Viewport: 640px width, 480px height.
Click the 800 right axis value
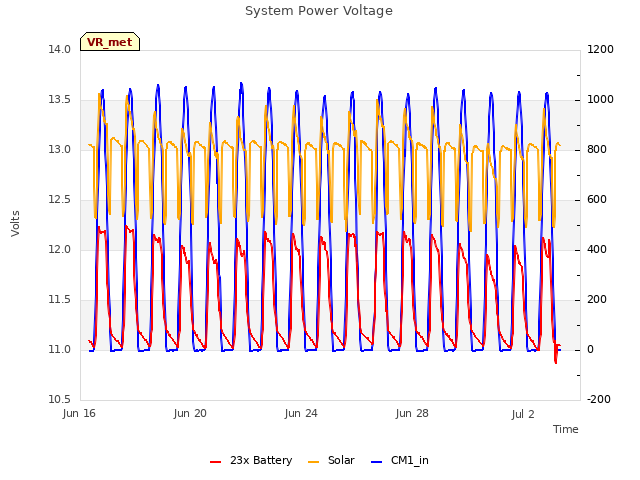597,149
